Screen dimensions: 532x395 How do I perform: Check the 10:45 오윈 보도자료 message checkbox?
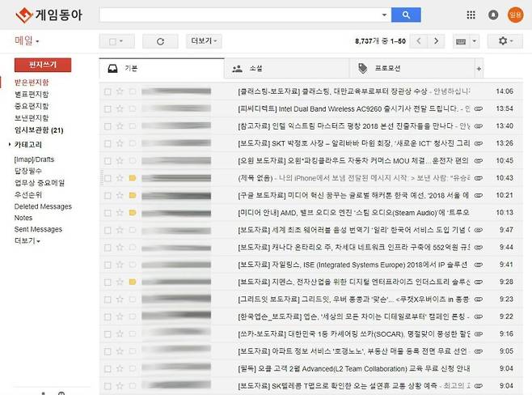tap(108, 161)
